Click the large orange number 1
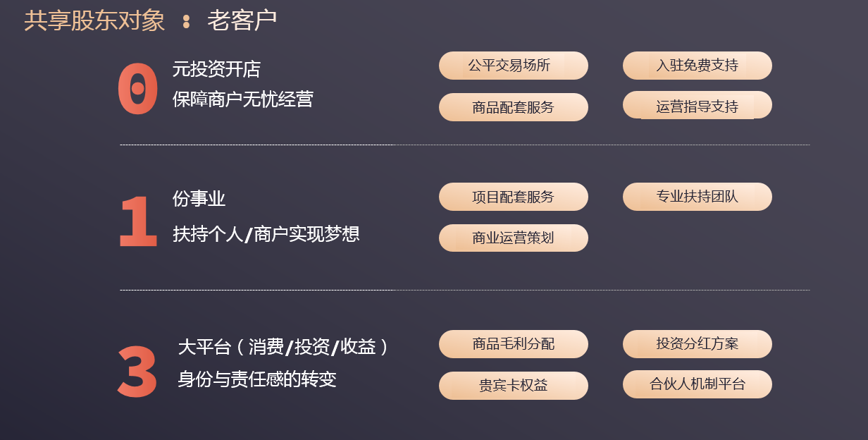The width and height of the screenshot is (868, 440). (137, 221)
